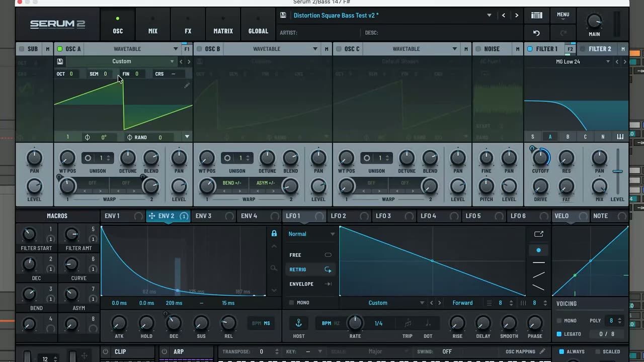Open the MENU button
The width and height of the screenshot is (644, 362).
(563, 15)
